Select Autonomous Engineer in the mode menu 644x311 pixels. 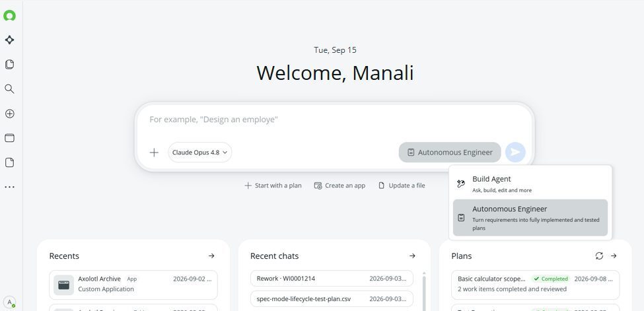530,218
